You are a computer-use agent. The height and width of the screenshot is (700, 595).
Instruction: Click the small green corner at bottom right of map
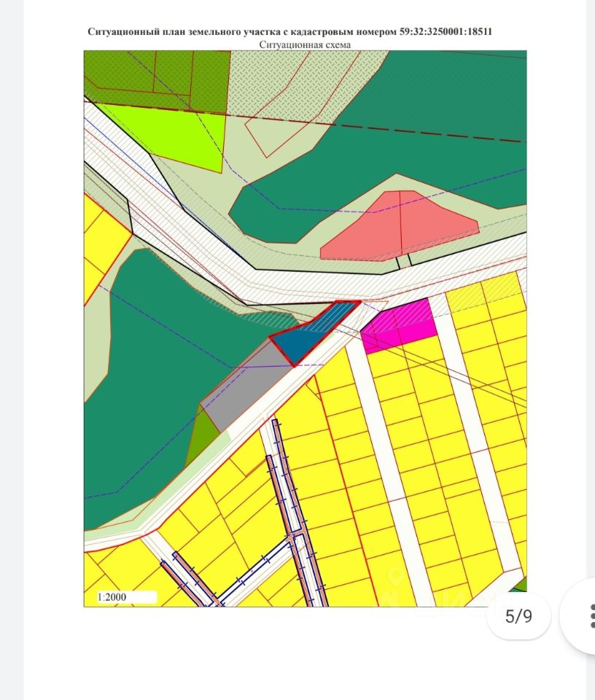[520, 586]
